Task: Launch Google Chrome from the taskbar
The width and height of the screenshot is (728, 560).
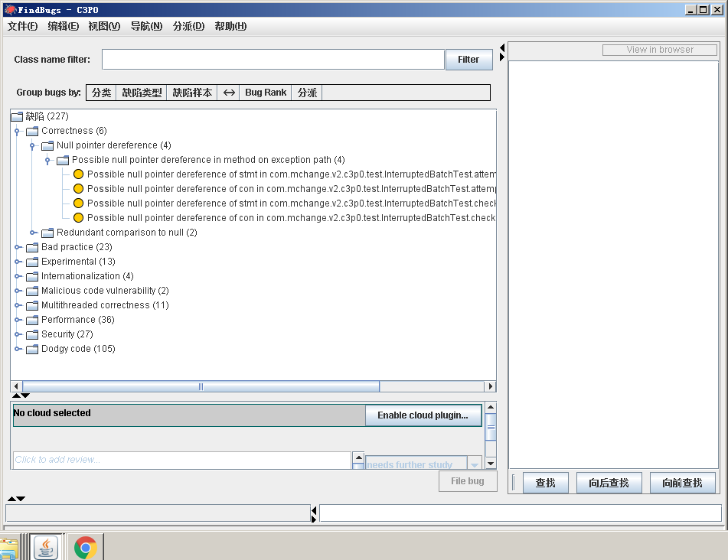Action: click(86, 548)
